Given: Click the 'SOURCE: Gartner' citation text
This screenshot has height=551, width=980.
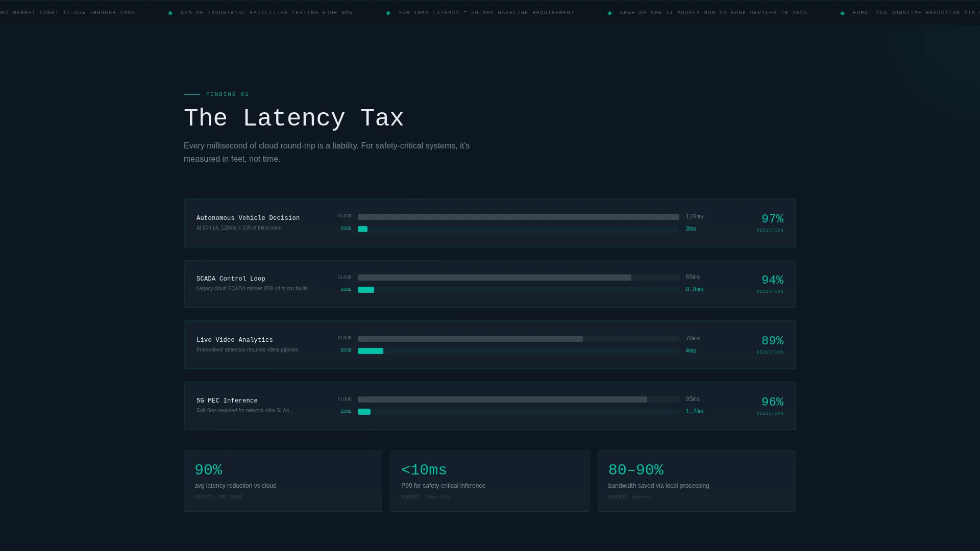Looking at the screenshot, I should (x=630, y=497).
